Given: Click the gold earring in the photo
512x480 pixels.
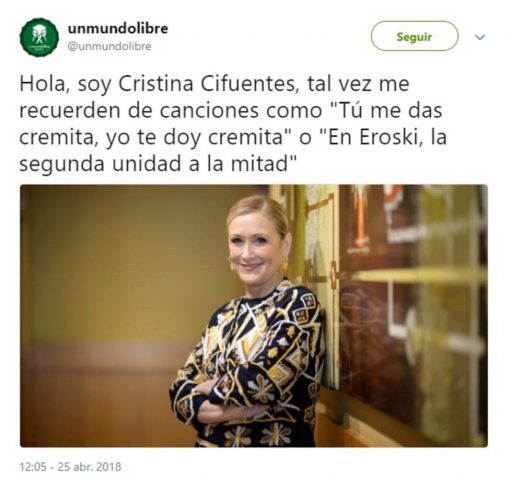Looking at the screenshot, I should (x=284, y=266).
